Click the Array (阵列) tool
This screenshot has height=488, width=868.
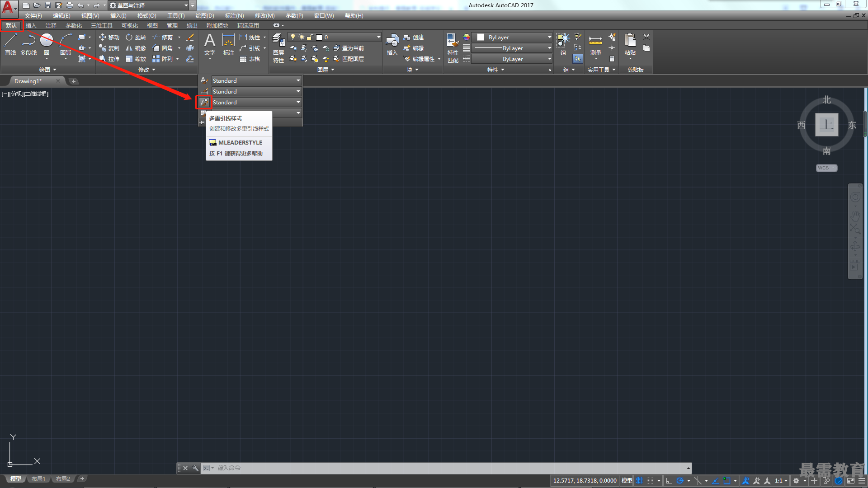[163, 59]
